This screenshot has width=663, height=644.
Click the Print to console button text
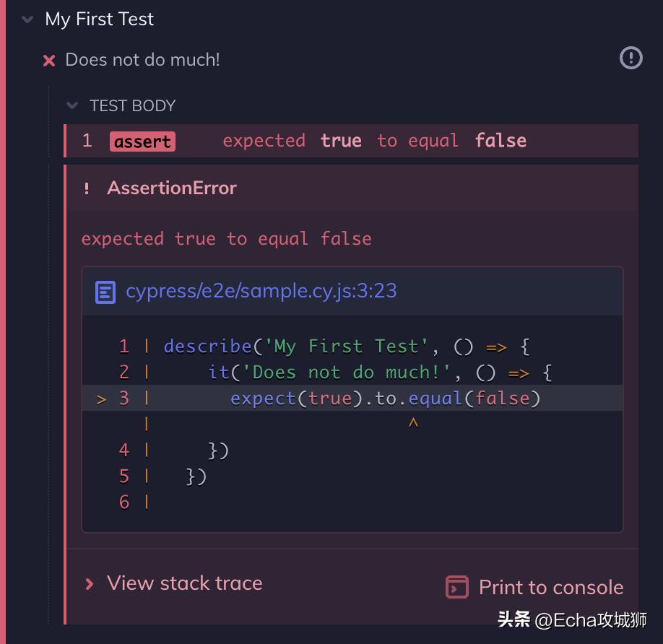pos(550,587)
